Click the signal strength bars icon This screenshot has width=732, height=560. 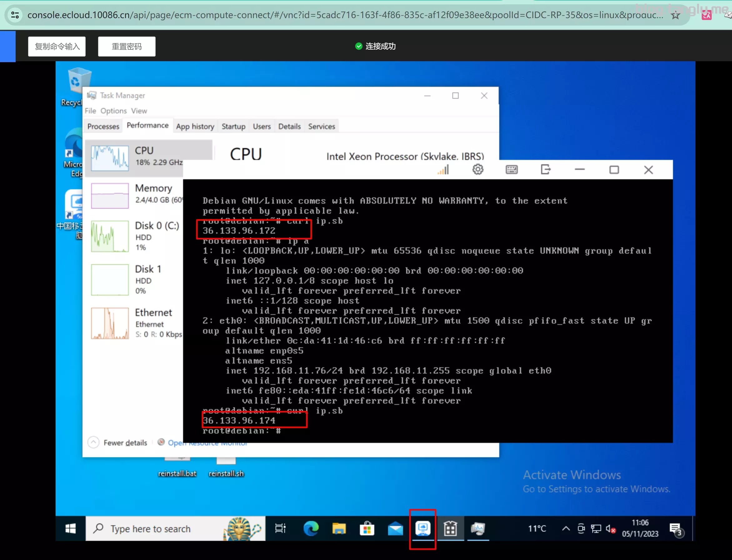[443, 170]
